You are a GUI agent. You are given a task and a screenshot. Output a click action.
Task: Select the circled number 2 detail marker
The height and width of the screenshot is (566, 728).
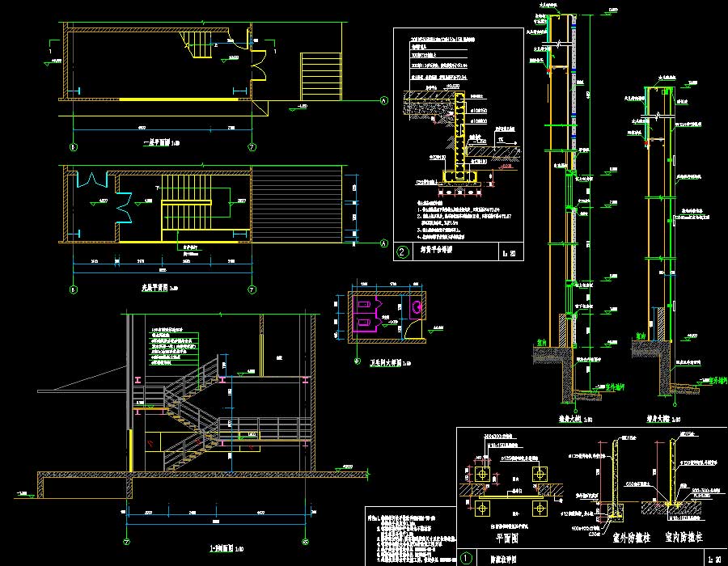click(402, 252)
